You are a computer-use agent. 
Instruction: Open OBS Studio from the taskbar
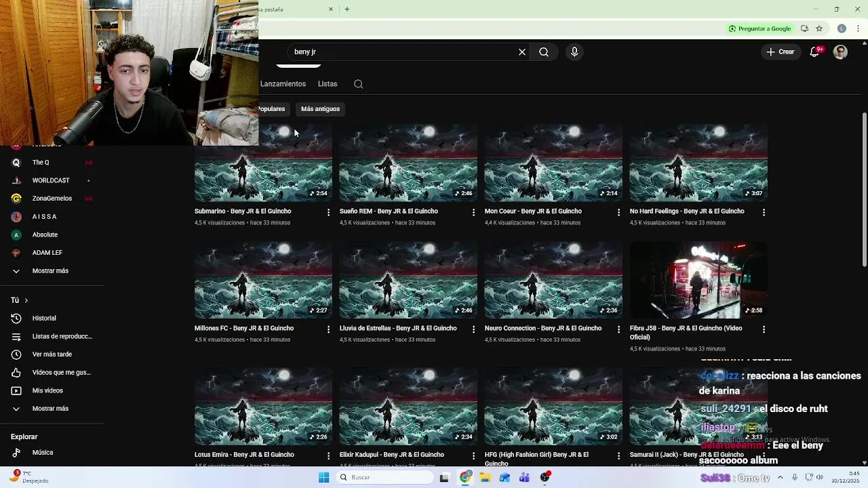coord(545,477)
